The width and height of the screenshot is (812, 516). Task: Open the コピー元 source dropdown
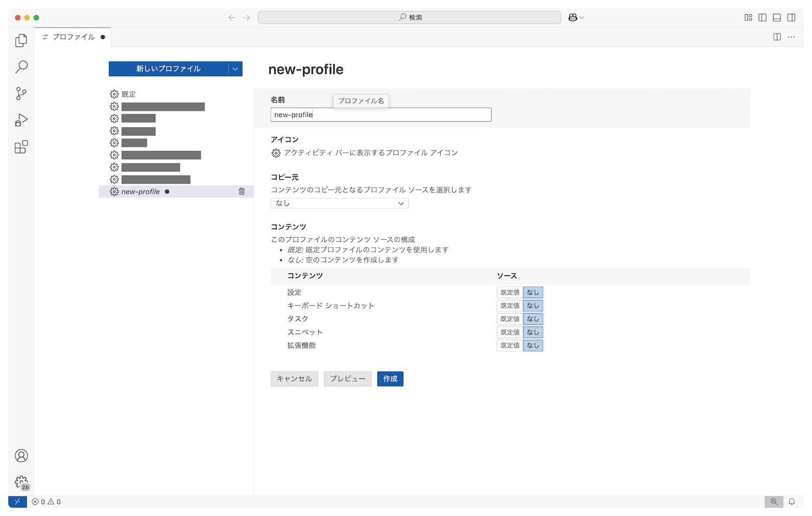[339, 204]
